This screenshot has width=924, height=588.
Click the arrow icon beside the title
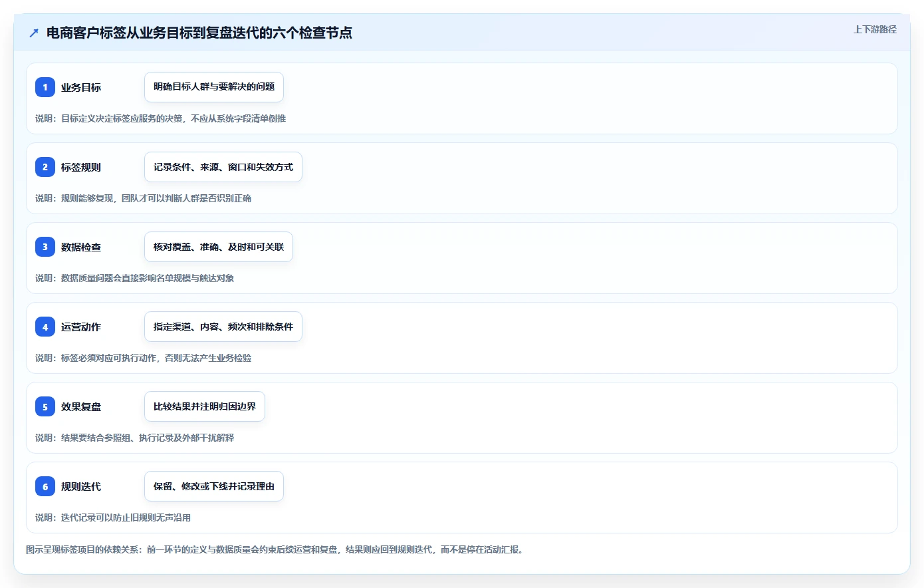34,33
